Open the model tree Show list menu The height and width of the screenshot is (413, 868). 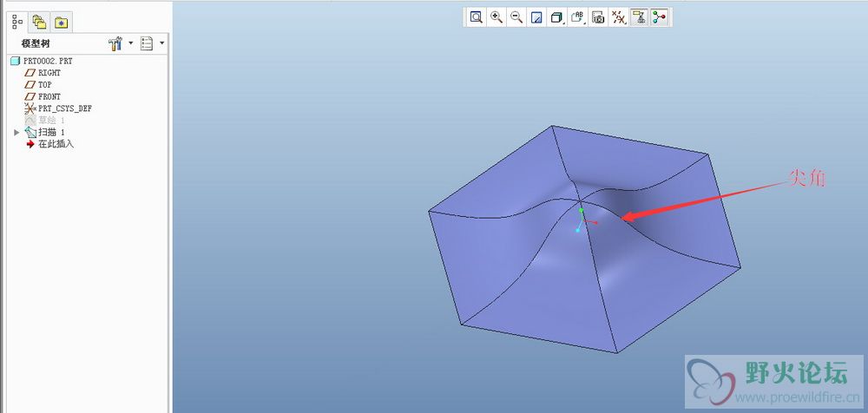(152, 43)
